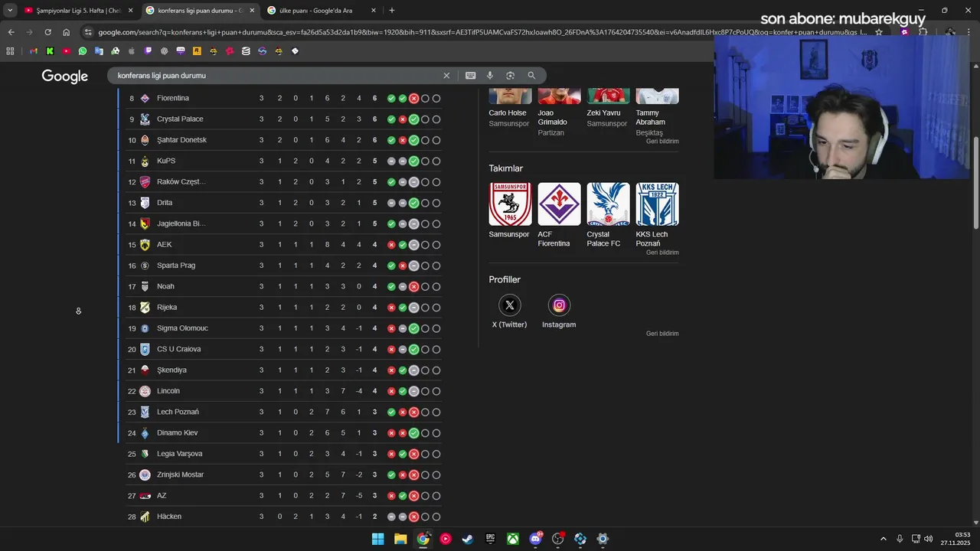Screen dimensions: 980x551
Task: Open the Windows Start menu
Action: [377, 539]
